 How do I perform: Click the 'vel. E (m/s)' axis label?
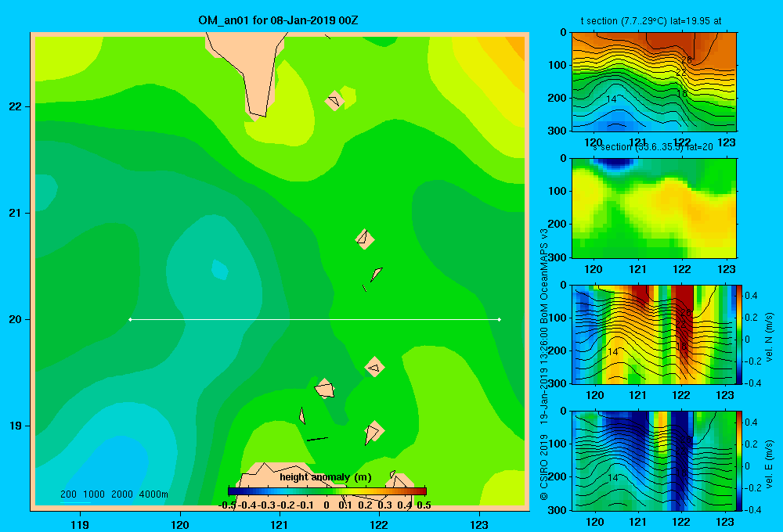click(x=769, y=464)
